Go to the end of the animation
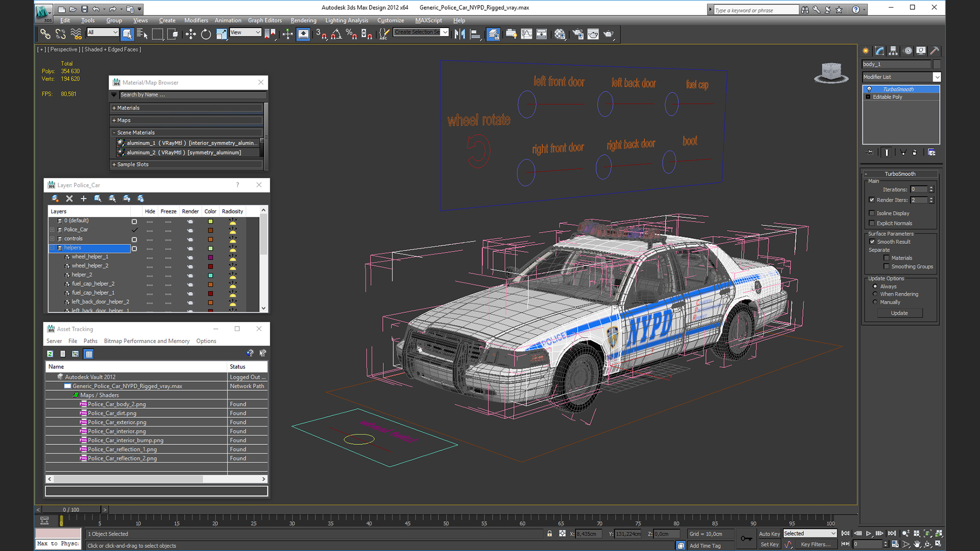The width and height of the screenshot is (980, 551). click(x=892, y=534)
